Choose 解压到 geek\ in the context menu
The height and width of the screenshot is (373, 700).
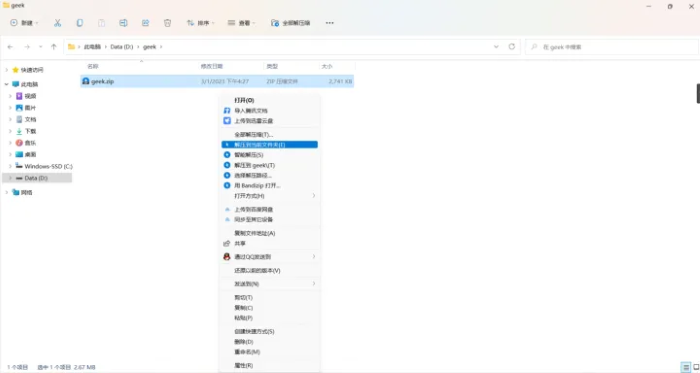(x=270, y=165)
